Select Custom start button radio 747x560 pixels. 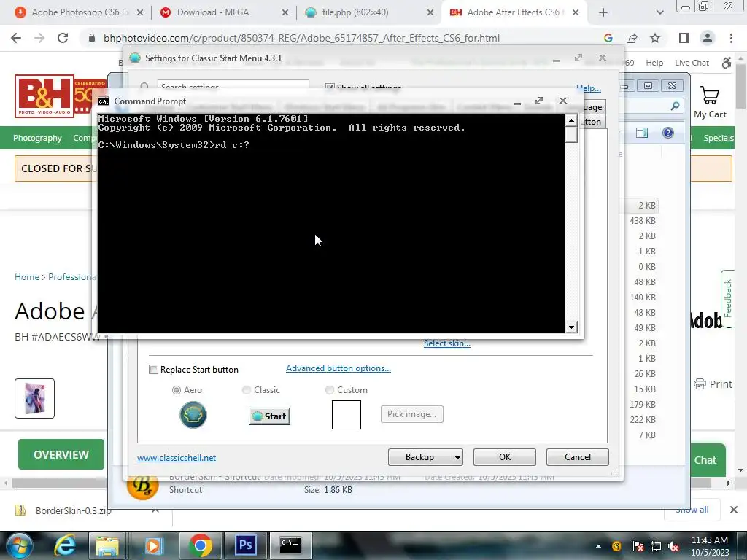click(x=329, y=390)
